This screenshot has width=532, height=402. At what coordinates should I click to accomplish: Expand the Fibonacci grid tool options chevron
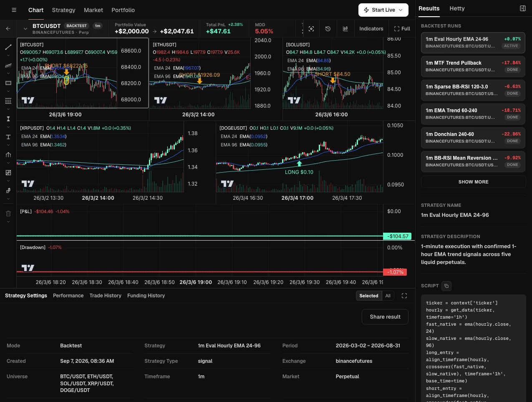(x=8, y=109)
